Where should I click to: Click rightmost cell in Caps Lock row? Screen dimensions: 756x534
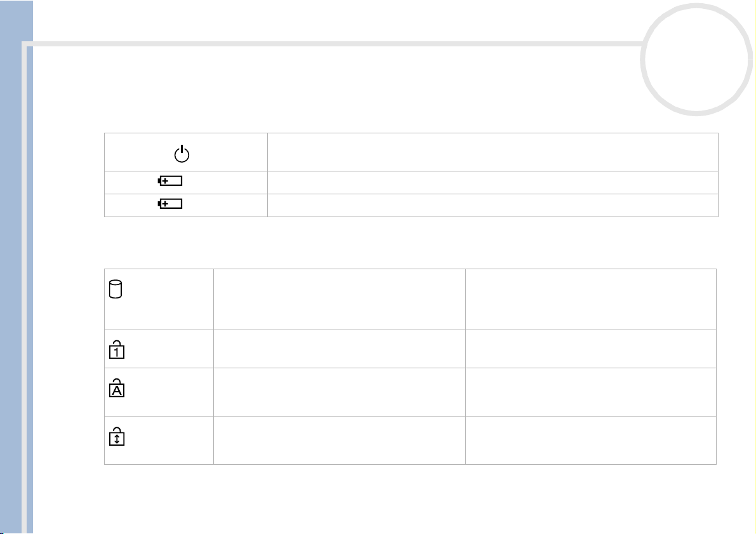click(591, 392)
